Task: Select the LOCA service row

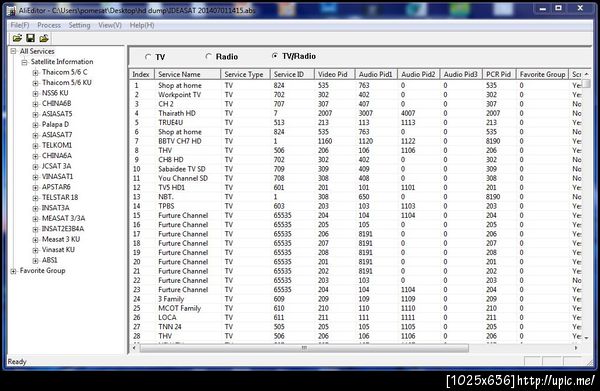Action: pyautogui.click(x=356, y=318)
